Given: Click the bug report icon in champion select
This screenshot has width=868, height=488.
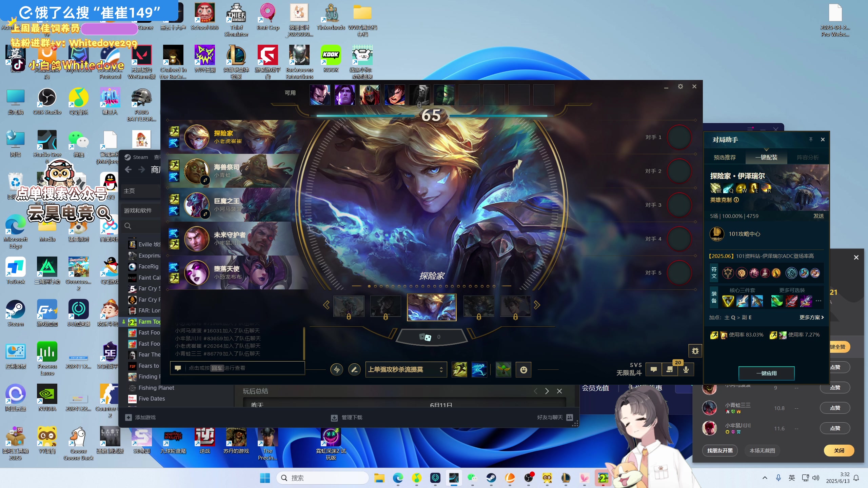Looking at the screenshot, I should [695, 351].
